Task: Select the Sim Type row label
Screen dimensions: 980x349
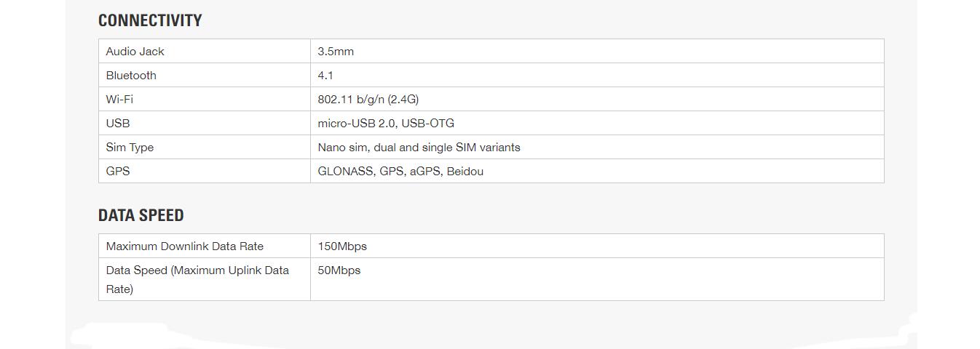Action: coord(130,148)
